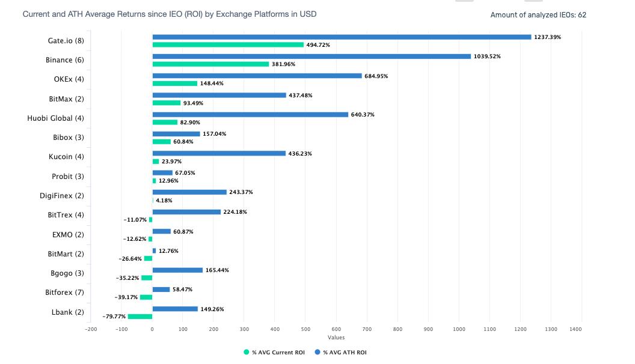
Task: Click the Gate.io green current ROI bar
Action: click(x=228, y=45)
